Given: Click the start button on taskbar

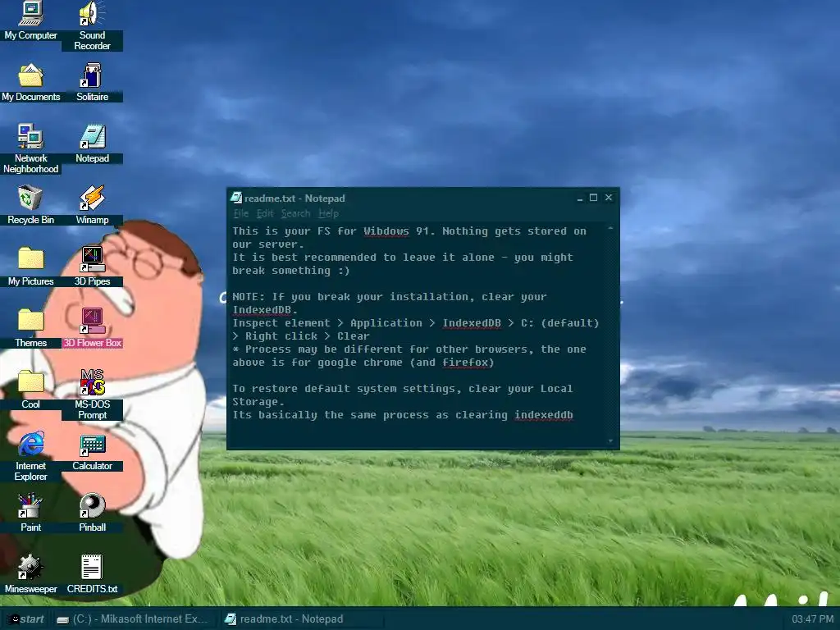Looking at the screenshot, I should 25,619.
